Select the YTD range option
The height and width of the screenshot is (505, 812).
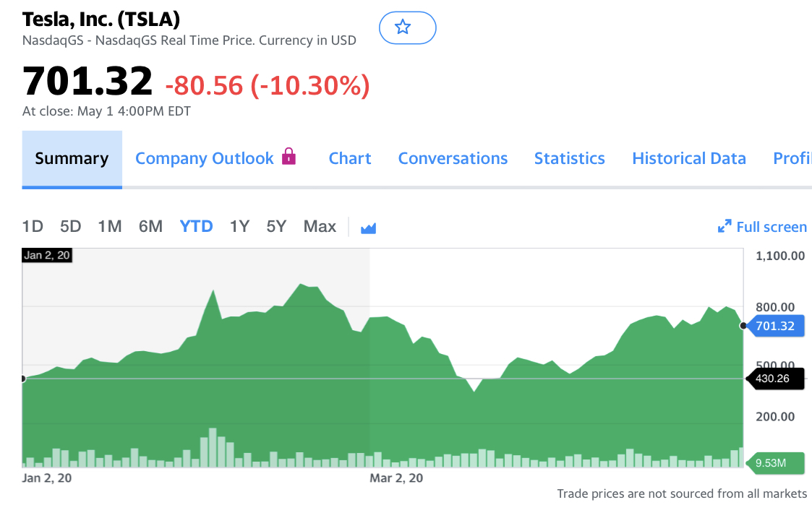(196, 227)
